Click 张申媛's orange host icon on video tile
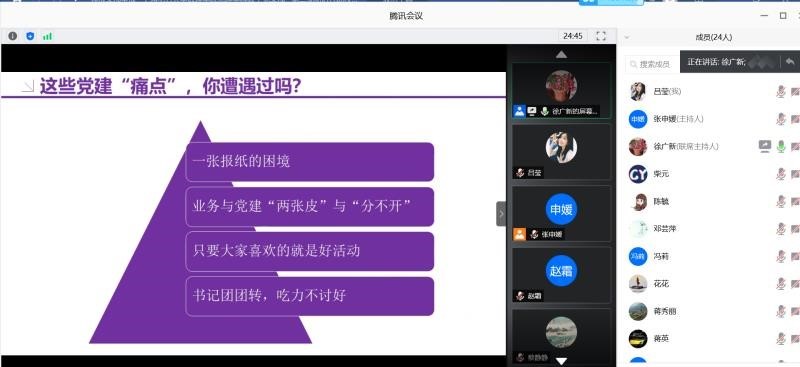Viewport: 800px width, 367px height. pyautogui.click(x=519, y=234)
